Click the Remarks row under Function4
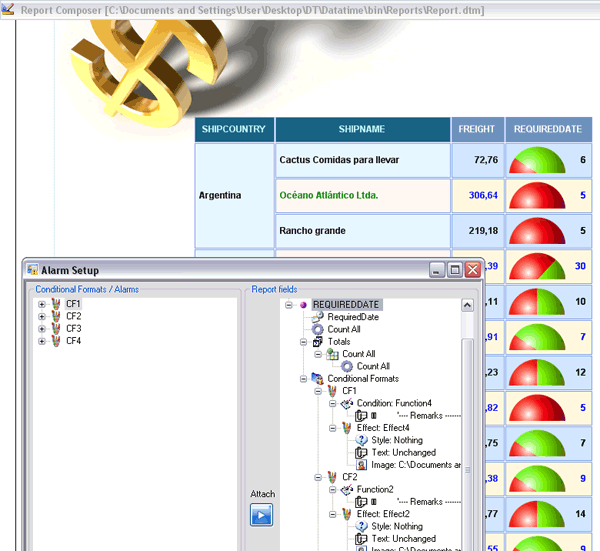The width and height of the screenshot is (600, 551). click(x=408, y=416)
